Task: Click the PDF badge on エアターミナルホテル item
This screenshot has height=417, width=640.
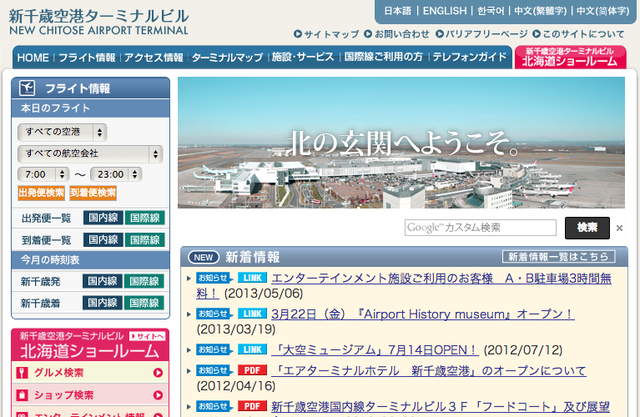Action: click(x=252, y=370)
